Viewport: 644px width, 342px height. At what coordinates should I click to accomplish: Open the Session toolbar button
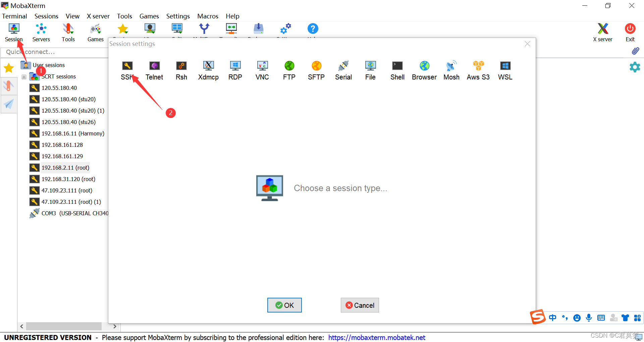14,33
